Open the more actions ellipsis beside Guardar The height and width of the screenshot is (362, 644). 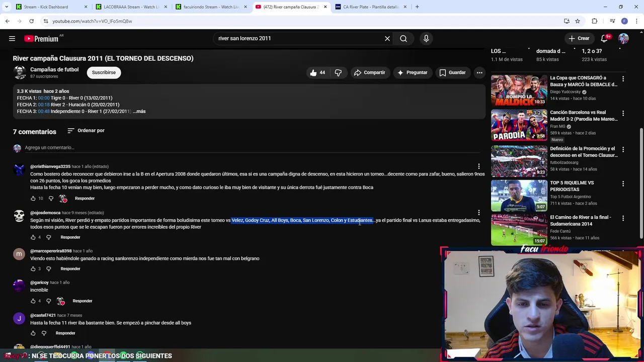pos(479,72)
